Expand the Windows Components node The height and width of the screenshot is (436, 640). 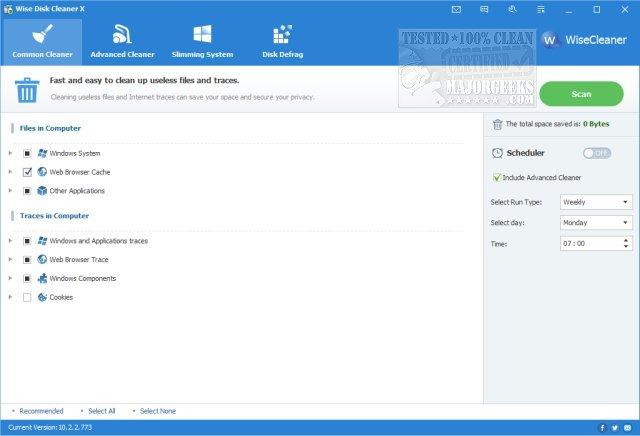pyautogui.click(x=10, y=278)
